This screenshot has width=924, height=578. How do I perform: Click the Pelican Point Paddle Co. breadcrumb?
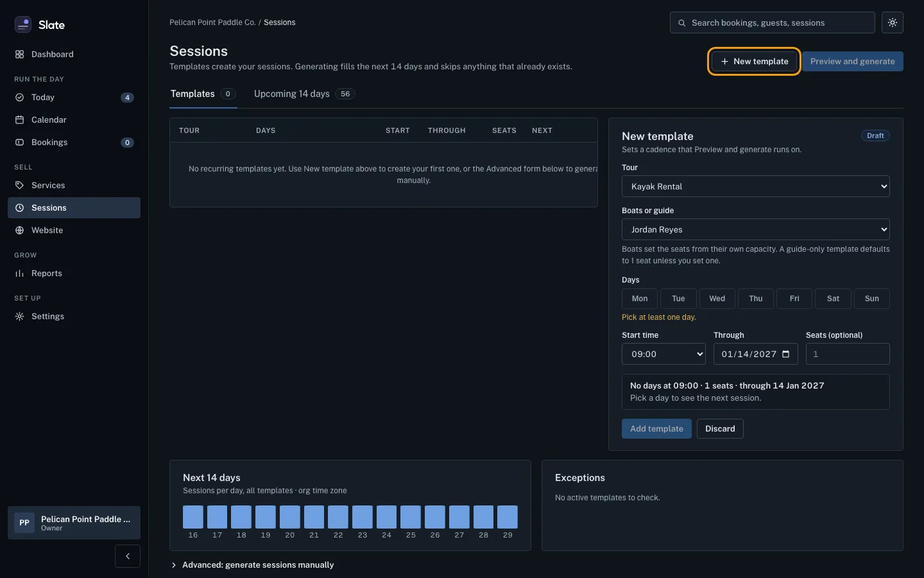pos(212,22)
